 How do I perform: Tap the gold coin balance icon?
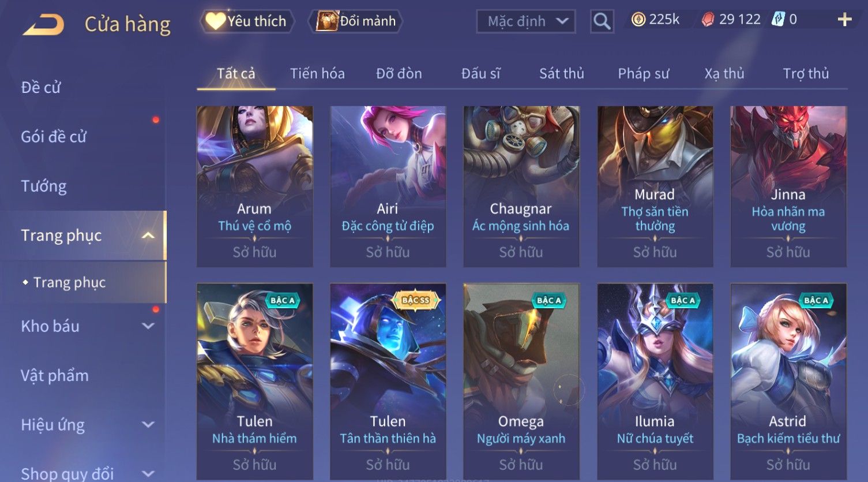coord(638,20)
